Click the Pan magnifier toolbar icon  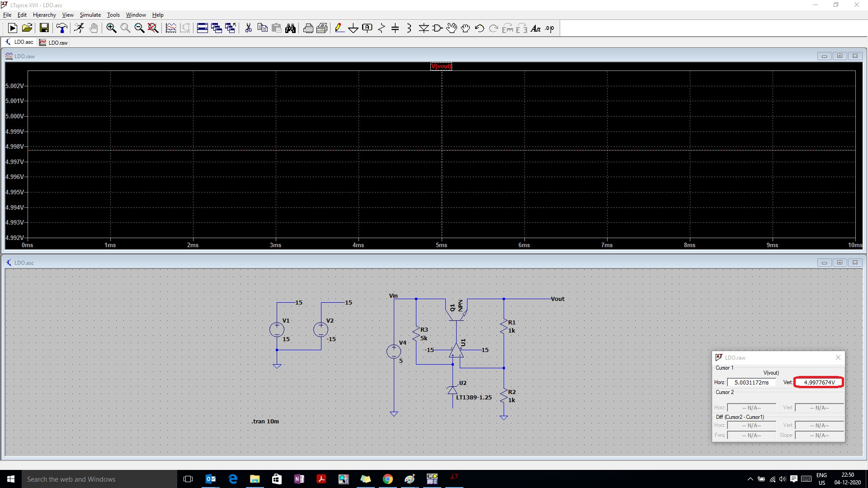(125, 28)
